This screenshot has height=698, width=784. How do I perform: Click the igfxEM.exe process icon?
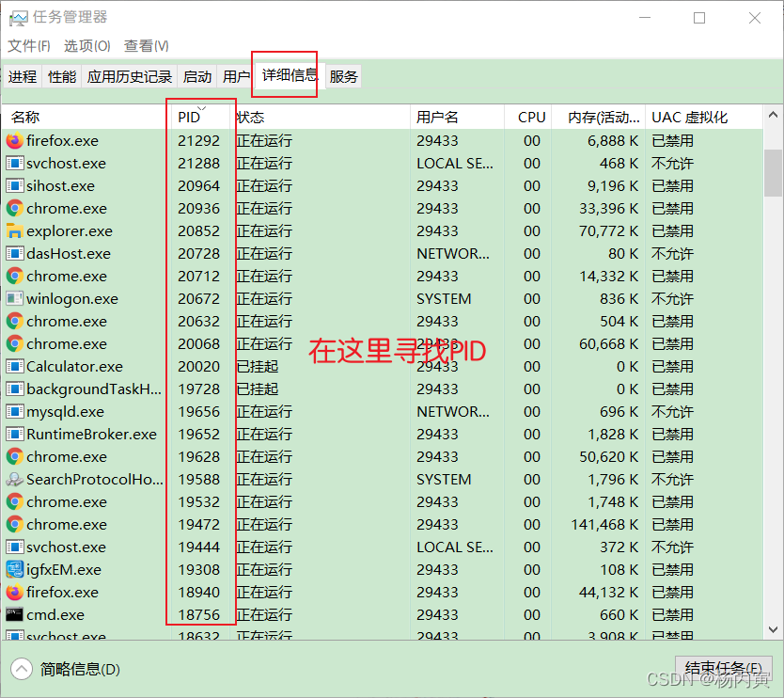tap(14, 569)
